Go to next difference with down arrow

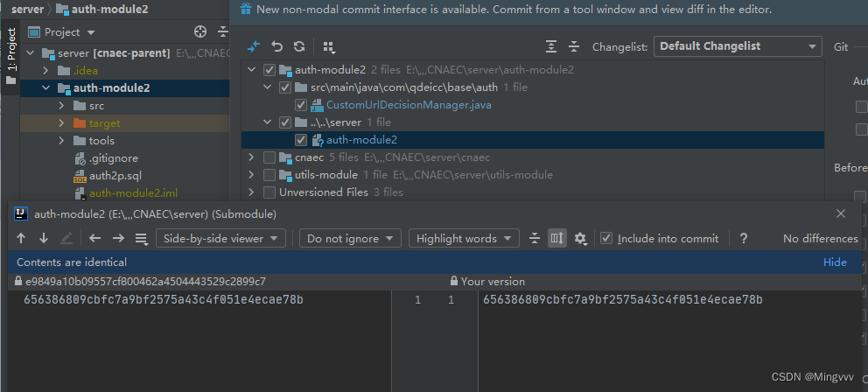pos(44,239)
